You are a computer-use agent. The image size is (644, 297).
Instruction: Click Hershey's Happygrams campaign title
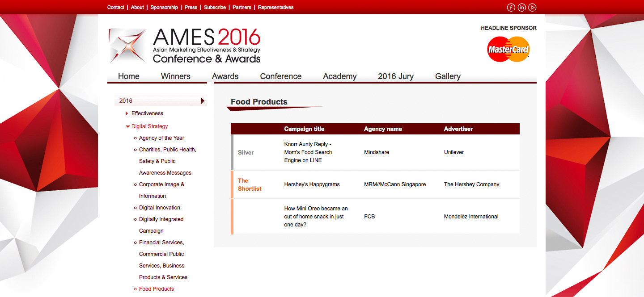click(x=312, y=184)
